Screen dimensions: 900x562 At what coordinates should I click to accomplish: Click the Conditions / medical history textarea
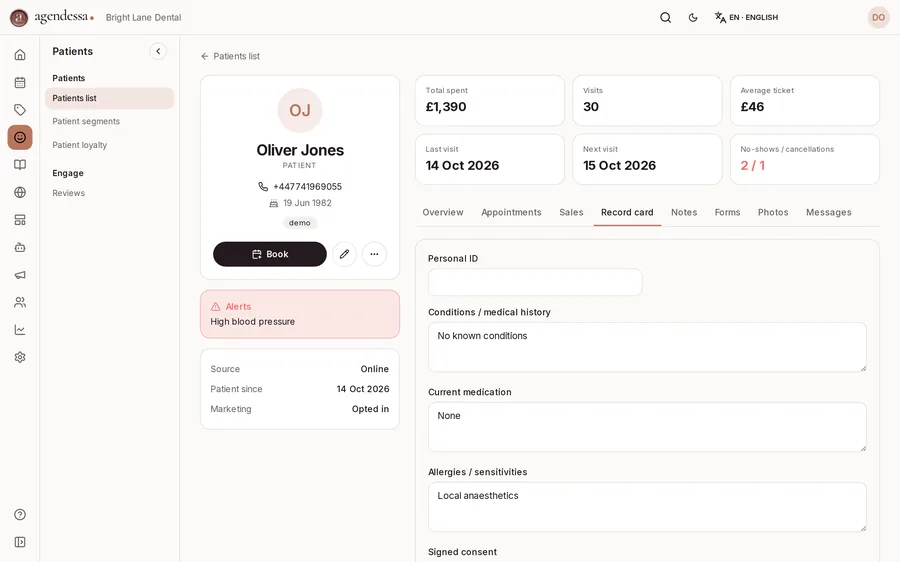[647, 347]
